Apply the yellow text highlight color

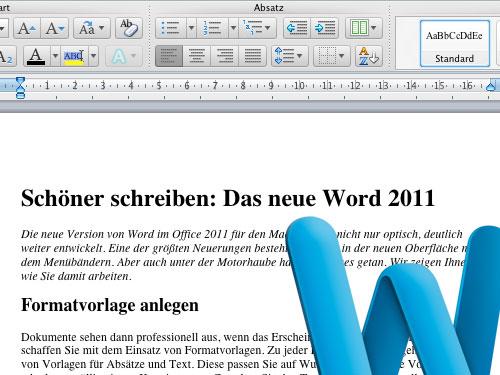[x=74, y=56]
